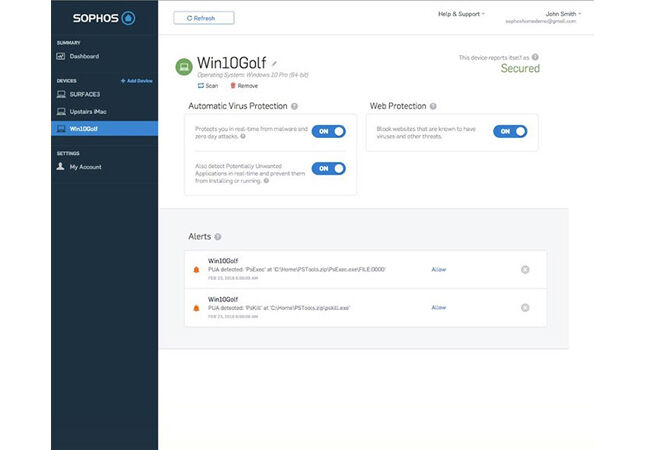650x450 pixels.
Task: Click the Win10Golf device title
Action: pyautogui.click(x=231, y=63)
